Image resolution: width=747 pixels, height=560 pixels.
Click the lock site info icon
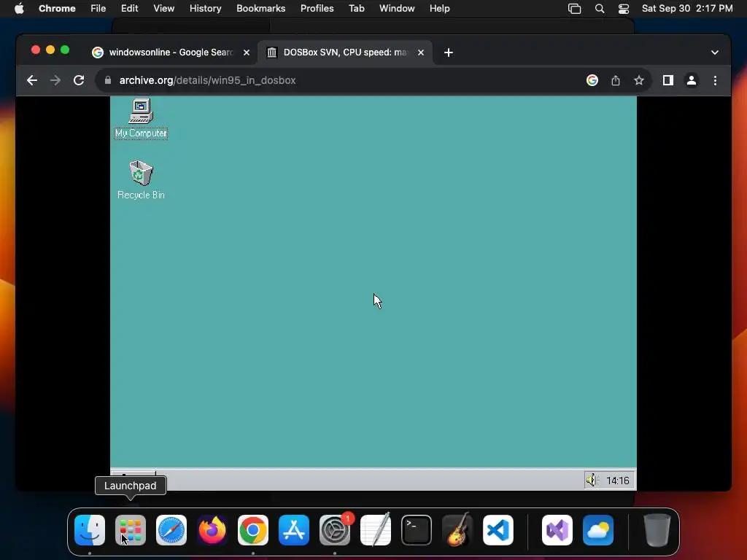[108, 80]
